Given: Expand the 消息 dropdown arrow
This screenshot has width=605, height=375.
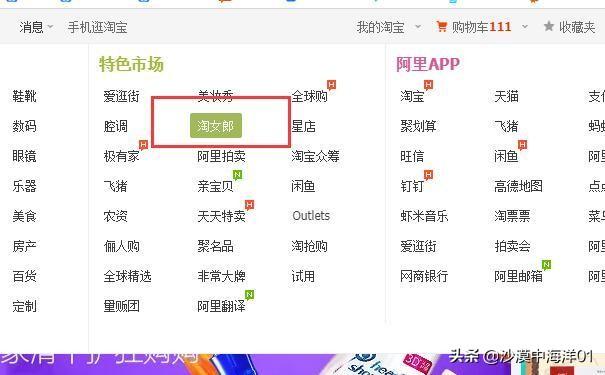Looking at the screenshot, I should (50, 27).
